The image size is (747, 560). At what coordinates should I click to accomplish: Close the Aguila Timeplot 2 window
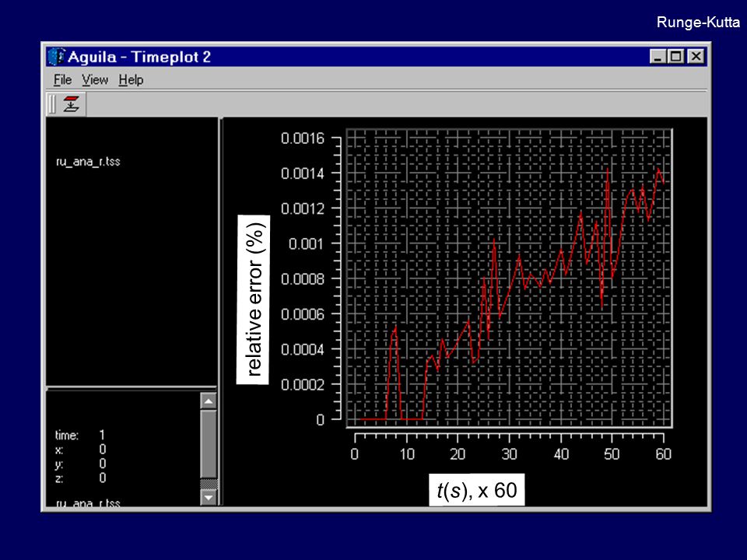(696, 57)
